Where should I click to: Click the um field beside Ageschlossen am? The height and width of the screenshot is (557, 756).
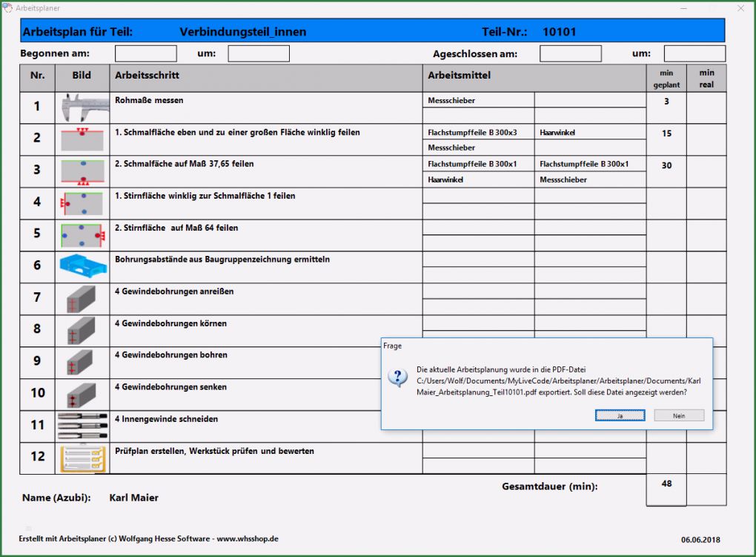coord(694,53)
